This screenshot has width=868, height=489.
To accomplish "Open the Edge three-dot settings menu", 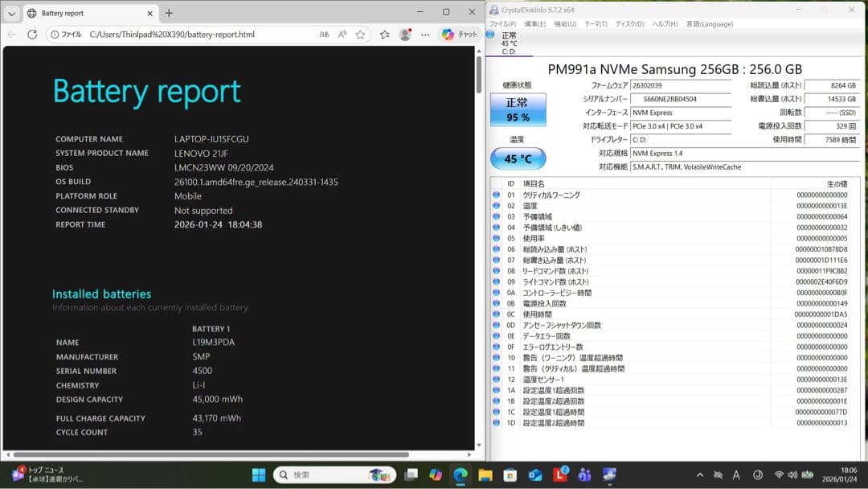I will coord(425,34).
